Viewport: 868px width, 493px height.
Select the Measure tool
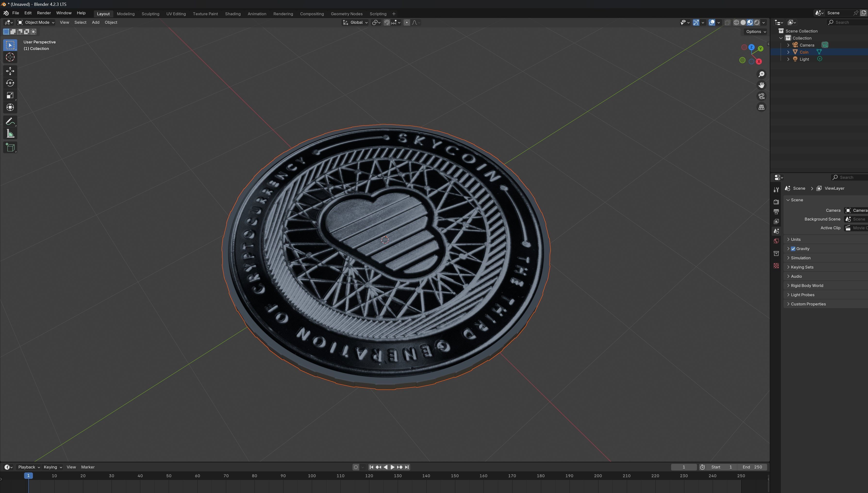(x=10, y=133)
